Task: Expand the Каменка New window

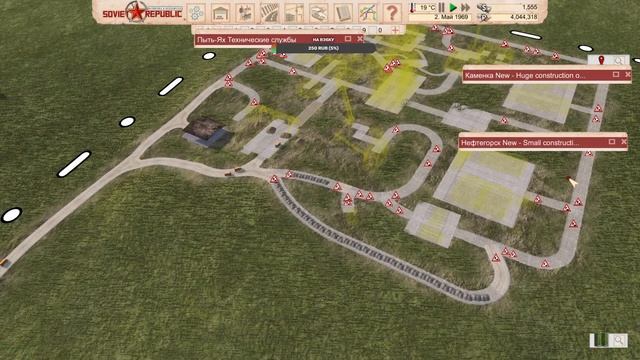Action: click(616, 74)
